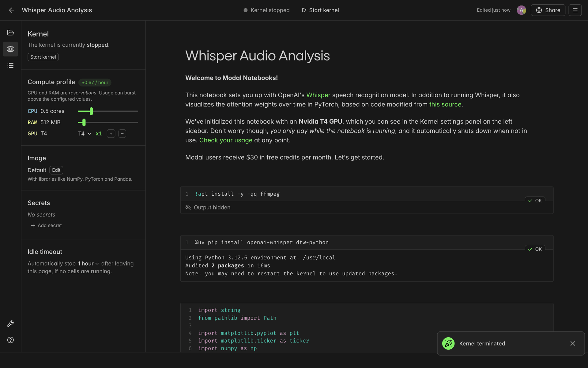Image resolution: width=588 pixels, height=368 pixels.
Task: Open the help question mark icon
Action: click(x=10, y=340)
